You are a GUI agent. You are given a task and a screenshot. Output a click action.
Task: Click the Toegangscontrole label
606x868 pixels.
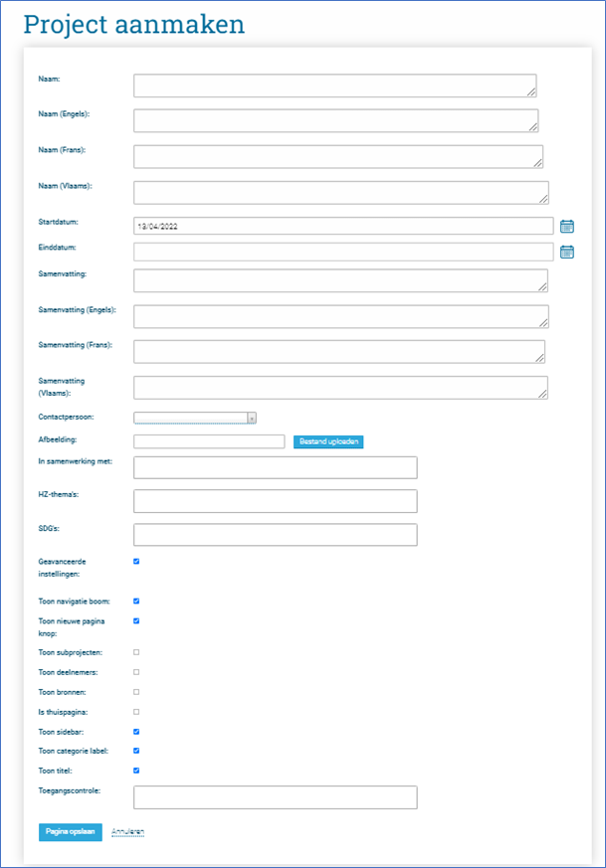coord(70,790)
